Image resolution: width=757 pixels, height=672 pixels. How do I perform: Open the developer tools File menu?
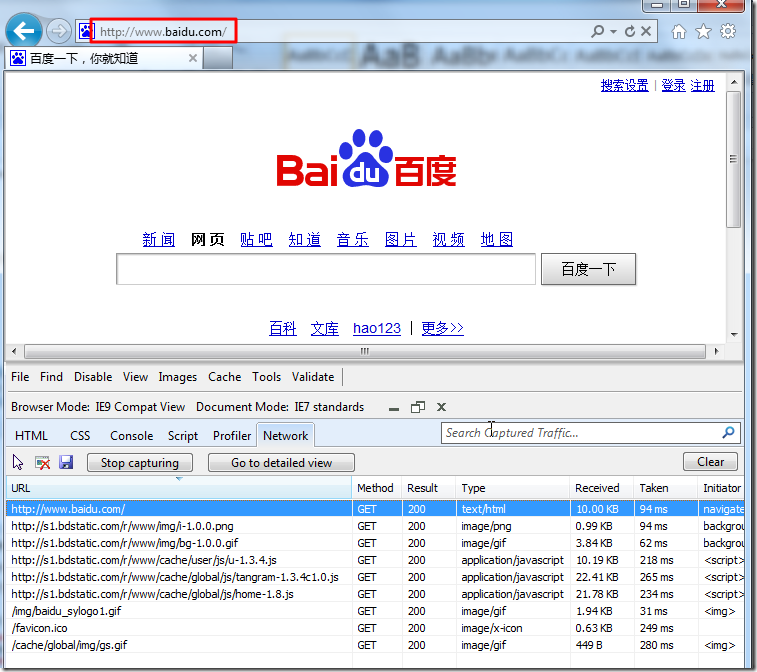[20, 377]
